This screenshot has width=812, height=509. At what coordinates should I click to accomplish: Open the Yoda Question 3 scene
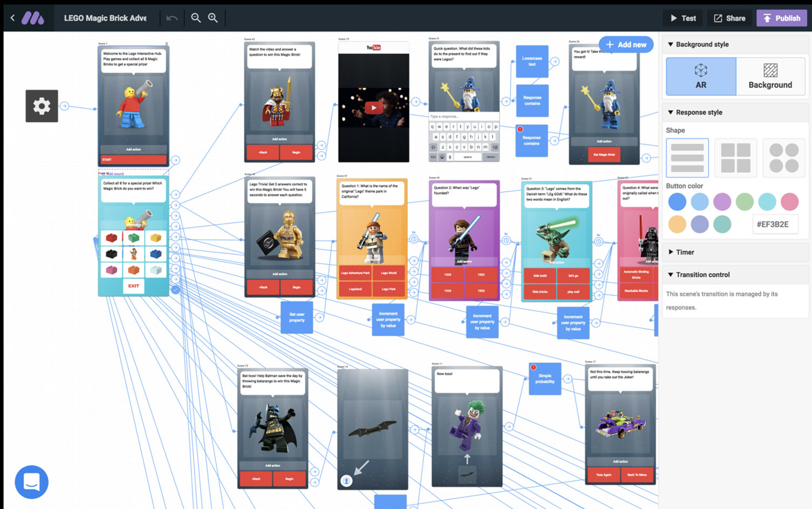click(x=557, y=241)
